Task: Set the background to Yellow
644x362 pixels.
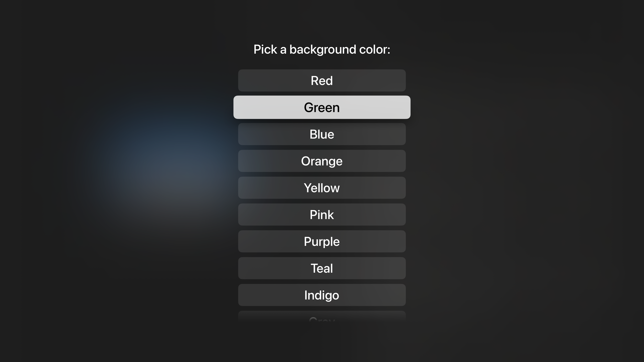Action: [322, 188]
